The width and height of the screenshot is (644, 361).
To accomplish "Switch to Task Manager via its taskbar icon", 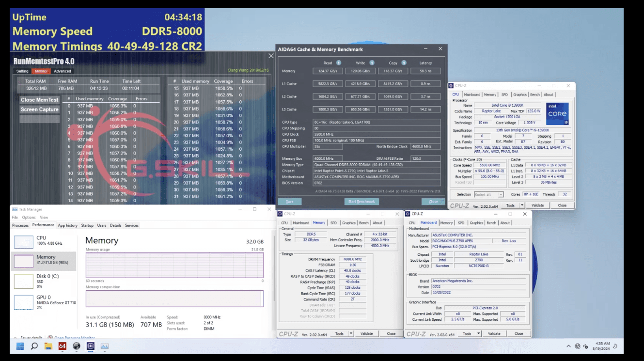I will tap(105, 346).
